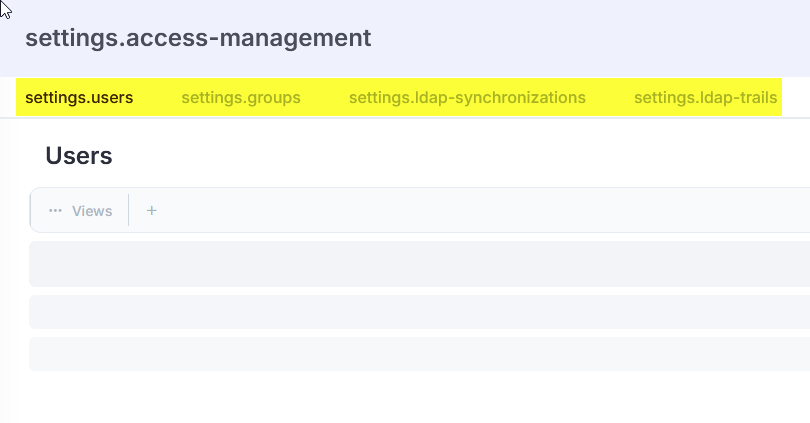Viewport: 810px width, 423px height.
Task: Click the settings.access-management page title
Action: [x=198, y=38]
